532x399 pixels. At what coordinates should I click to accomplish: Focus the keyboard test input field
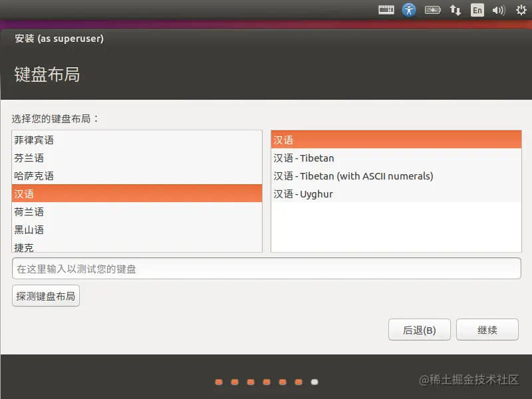[267, 269]
